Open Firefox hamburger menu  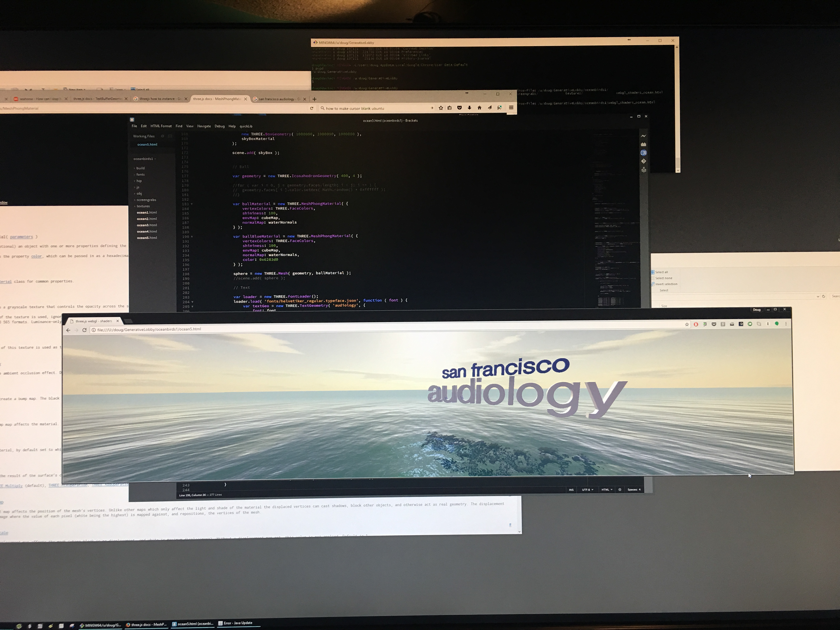511,107
